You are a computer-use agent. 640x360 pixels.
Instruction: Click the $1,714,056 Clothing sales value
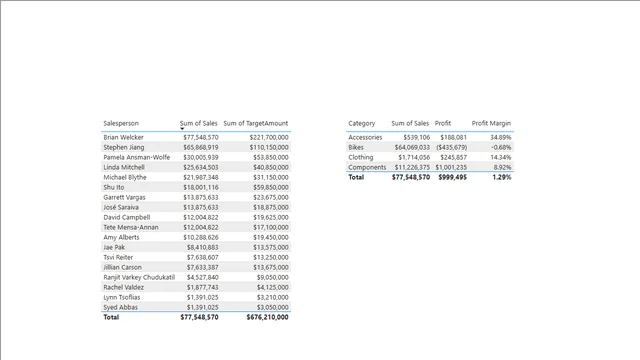click(x=414, y=157)
